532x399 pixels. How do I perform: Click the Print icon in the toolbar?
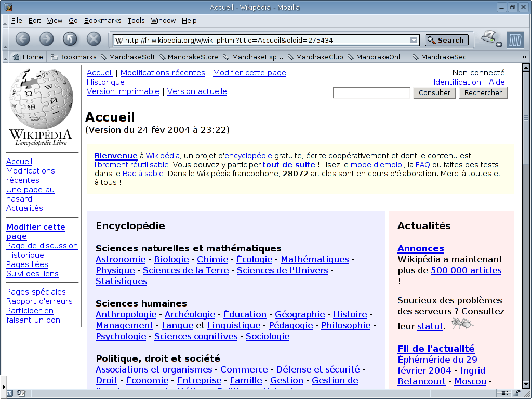488,37
